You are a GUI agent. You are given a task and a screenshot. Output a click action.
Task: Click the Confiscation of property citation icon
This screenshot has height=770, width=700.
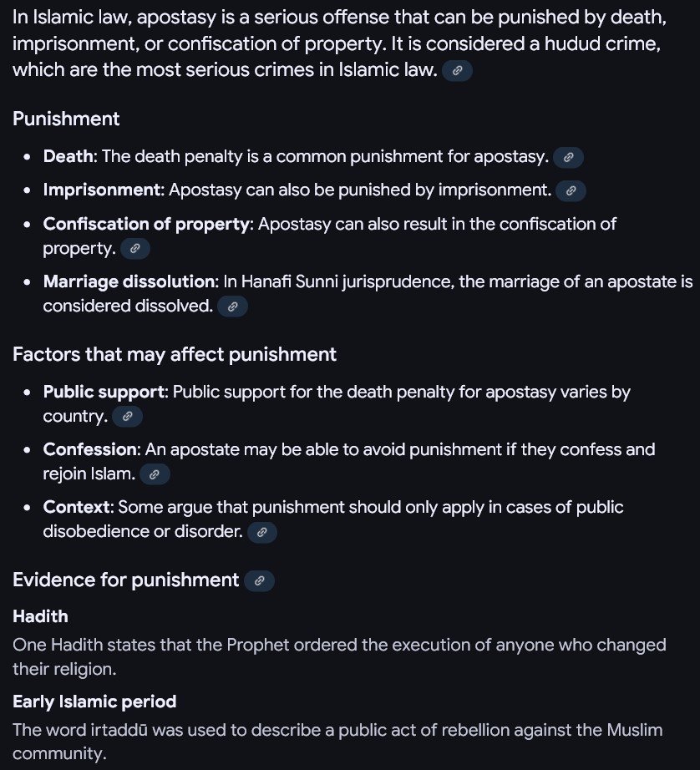(x=135, y=248)
